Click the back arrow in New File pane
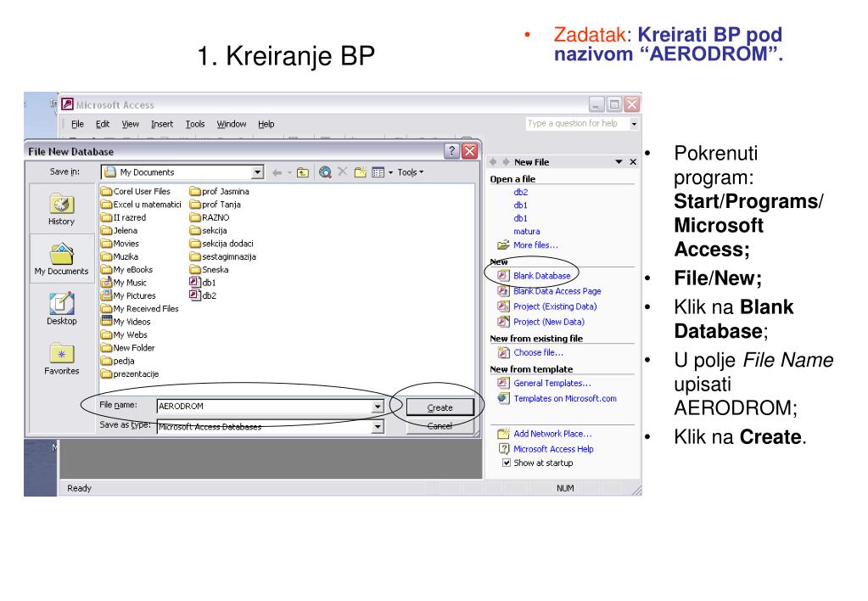Screen dimensions: 868x601 coord(493,162)
